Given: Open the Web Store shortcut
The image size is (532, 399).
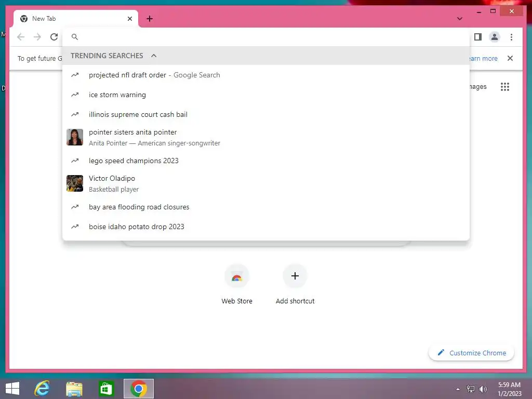Looking at the screenshot, I should click(237, 284).
